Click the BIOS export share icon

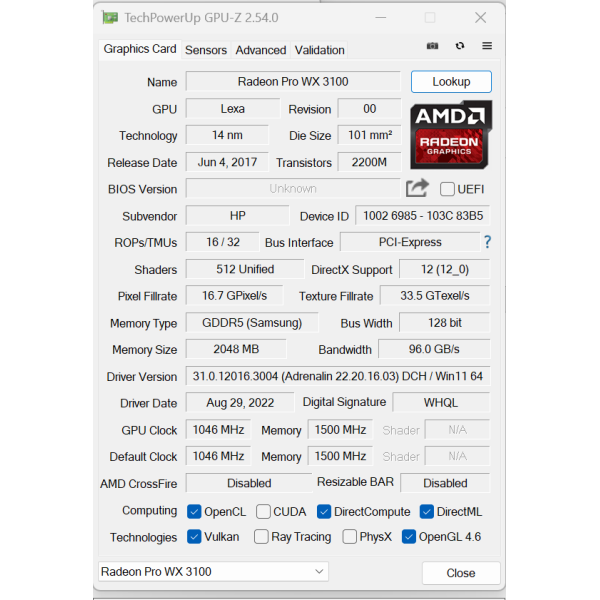pos(417,188)
